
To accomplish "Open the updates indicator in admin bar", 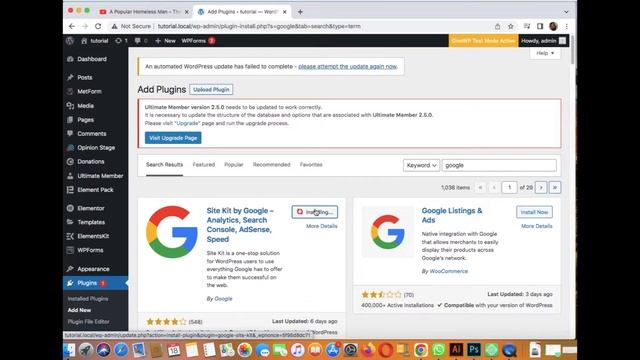I will click(121, 41).
